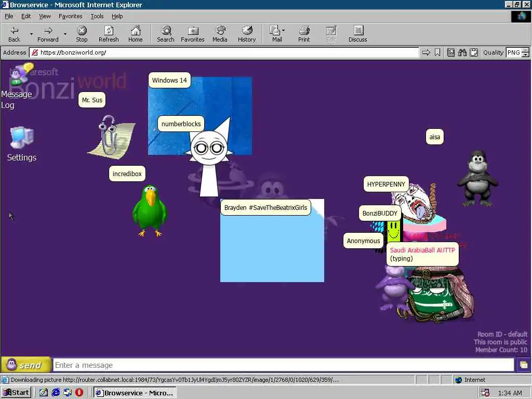This screenshot has width=532, height=399.
Task: Open the Favorites menu
Action: pyautogui.click(x=70, y=16)
